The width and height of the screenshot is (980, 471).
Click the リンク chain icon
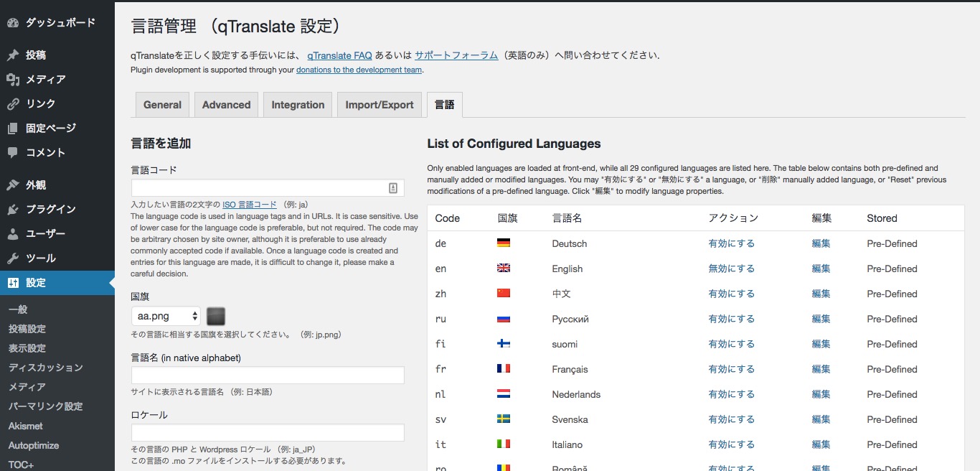coord(13,103)
